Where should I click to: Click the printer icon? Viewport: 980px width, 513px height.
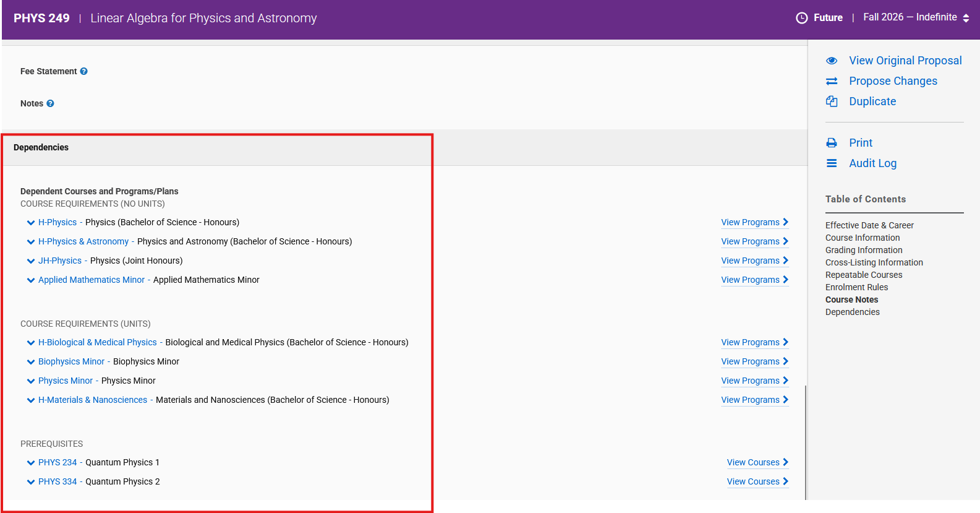(x=832, y=143)
